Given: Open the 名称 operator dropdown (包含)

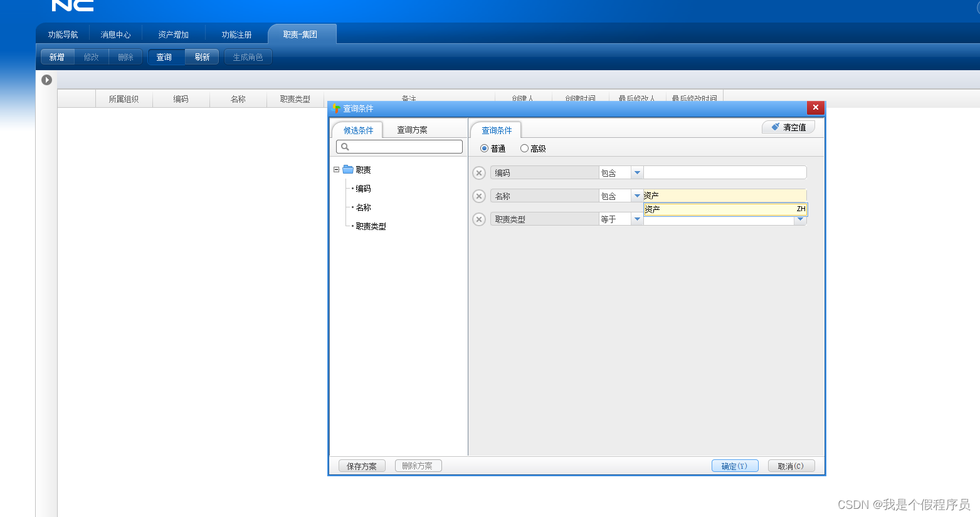Looking at the screenshot, I should coord(637,196).
